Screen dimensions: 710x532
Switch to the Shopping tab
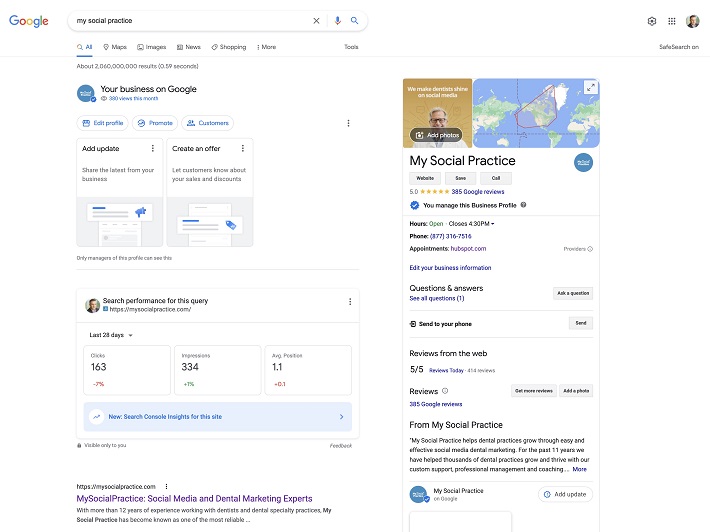(x=229, y=47)
